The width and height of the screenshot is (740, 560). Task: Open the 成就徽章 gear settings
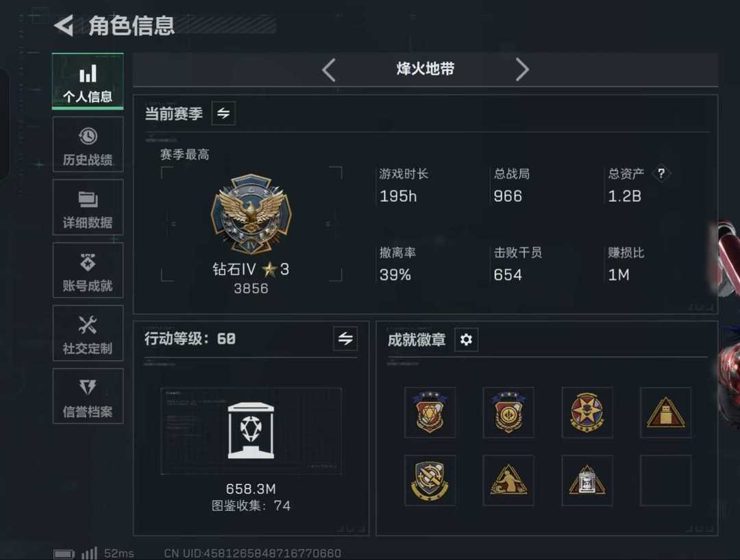[x=467, y=340]
